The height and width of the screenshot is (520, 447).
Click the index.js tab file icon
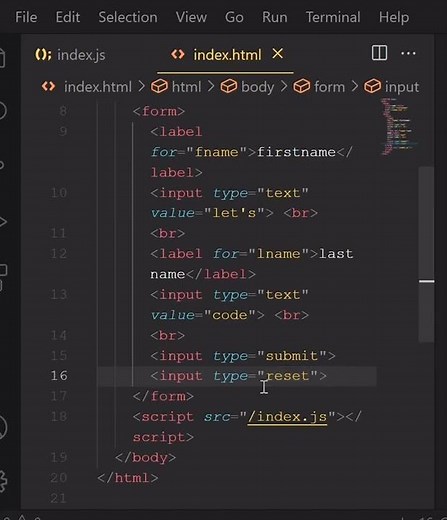click(43, 54)
